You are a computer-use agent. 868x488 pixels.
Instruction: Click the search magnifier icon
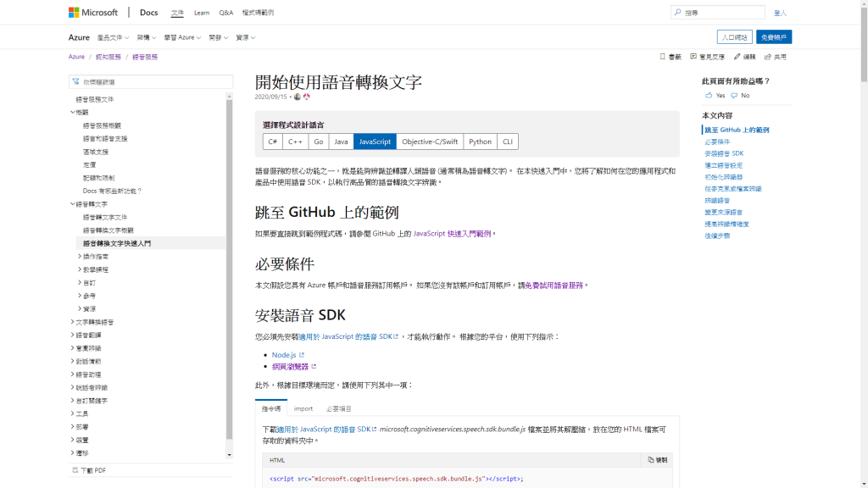coord(677,12)
